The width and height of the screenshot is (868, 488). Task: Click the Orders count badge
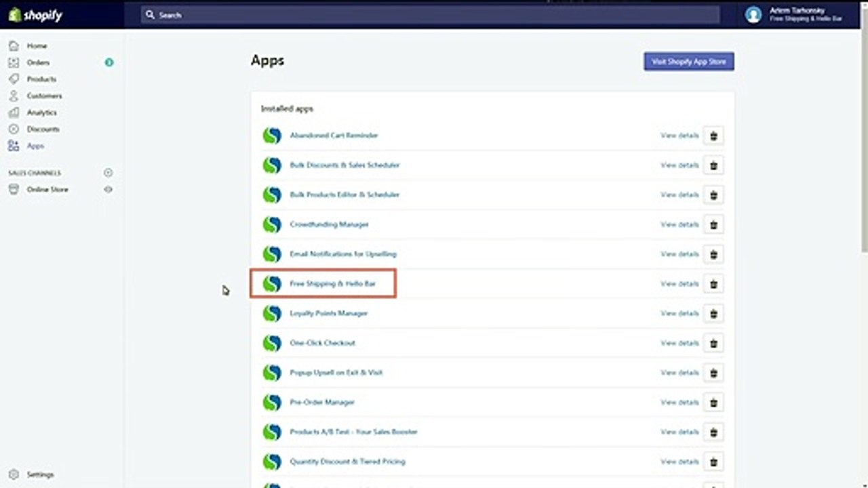[x=108, y=62]
